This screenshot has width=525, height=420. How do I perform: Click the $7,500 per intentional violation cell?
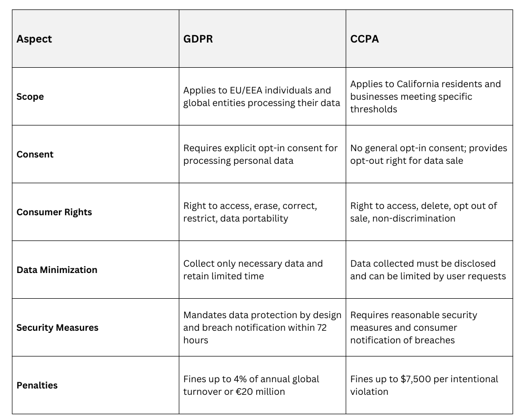pos(424,385)
